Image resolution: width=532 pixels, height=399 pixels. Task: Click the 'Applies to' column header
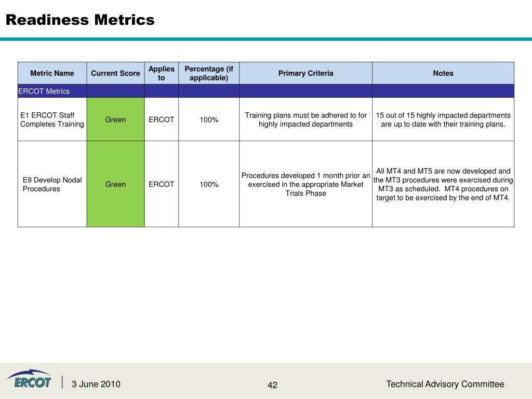point(162,73)
